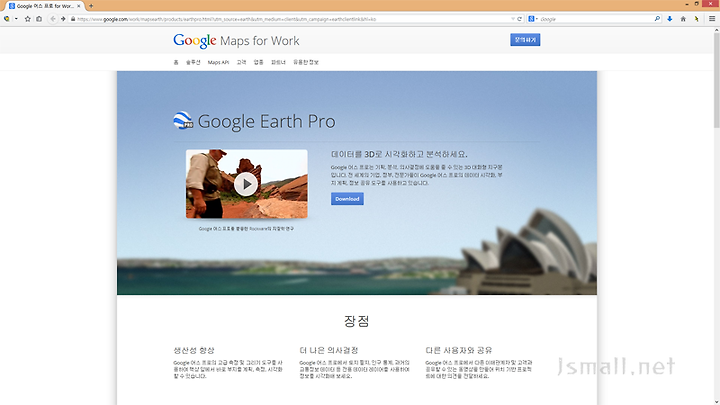Click the yellow extension icon near menu
The image size is (720, 405).
click(697, 19)
